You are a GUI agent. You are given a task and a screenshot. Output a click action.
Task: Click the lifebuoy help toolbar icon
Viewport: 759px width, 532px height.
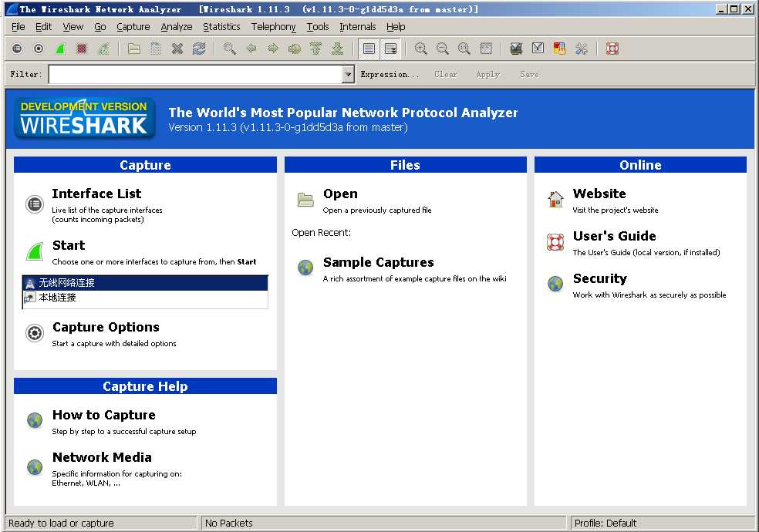point(612,49)
